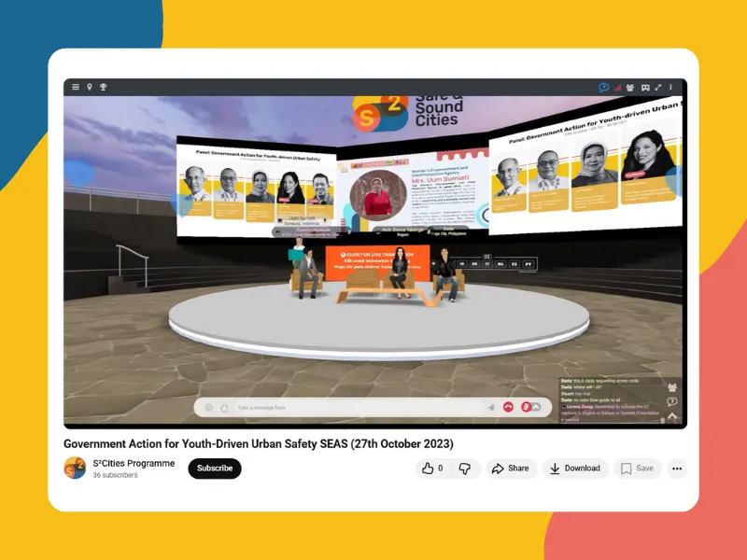Screen dimensions: 747x560
Task: Click the location pin icon
Action: (89, 87)
